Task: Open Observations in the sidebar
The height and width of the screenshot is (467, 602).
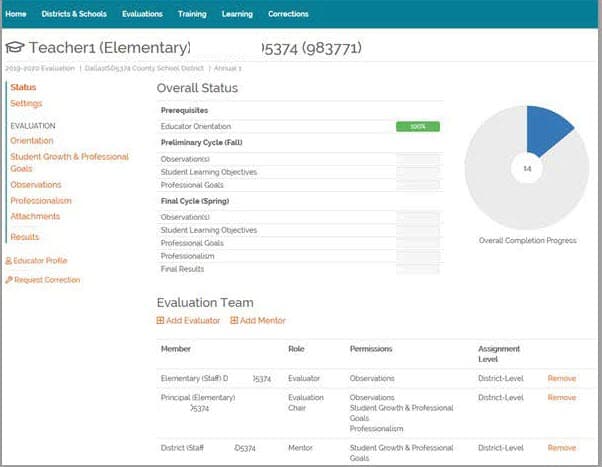Action: pos(36,185)
